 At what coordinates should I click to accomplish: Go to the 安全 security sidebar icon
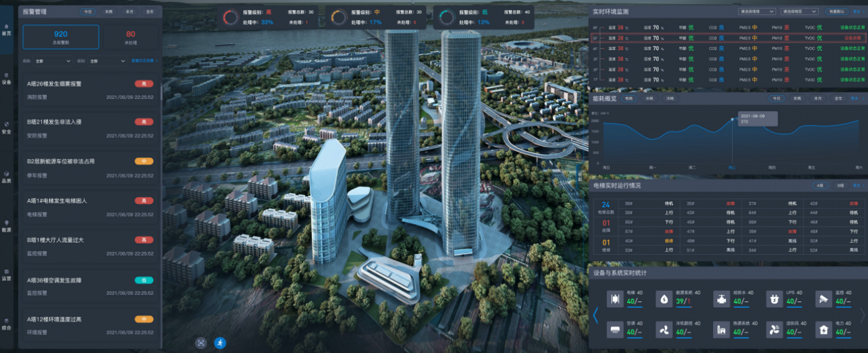pos(6,128)
